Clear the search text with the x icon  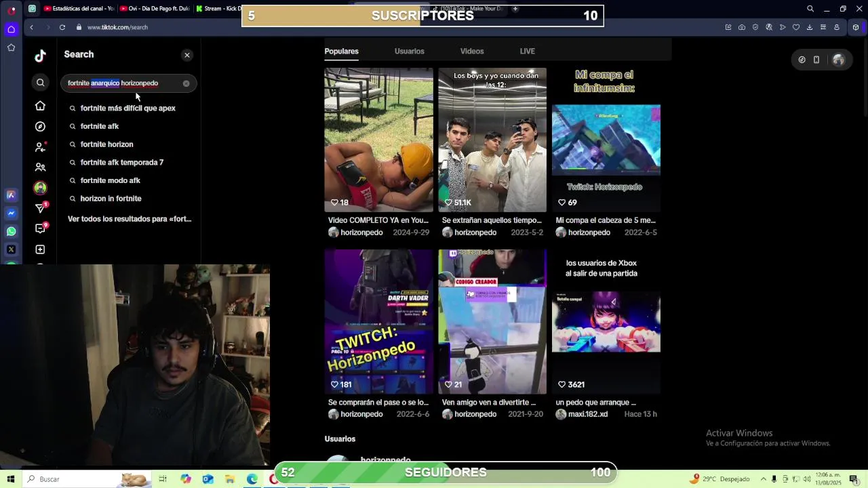coord(186,83)
